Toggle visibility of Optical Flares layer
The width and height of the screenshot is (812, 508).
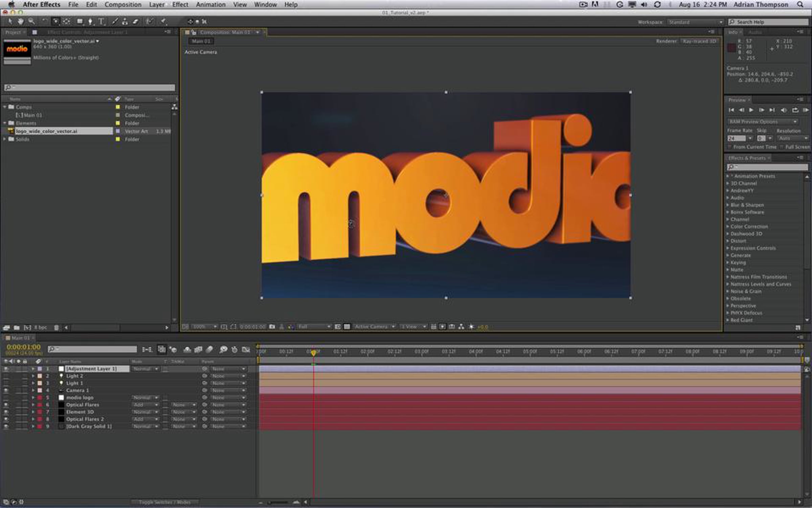[x=6, y=405]
